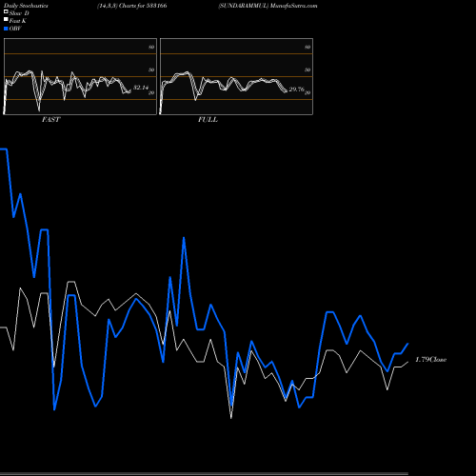The width and height of the screenshot is (476, 476).
Task: Click the 'Fast K' legend label
Action: 18,21
